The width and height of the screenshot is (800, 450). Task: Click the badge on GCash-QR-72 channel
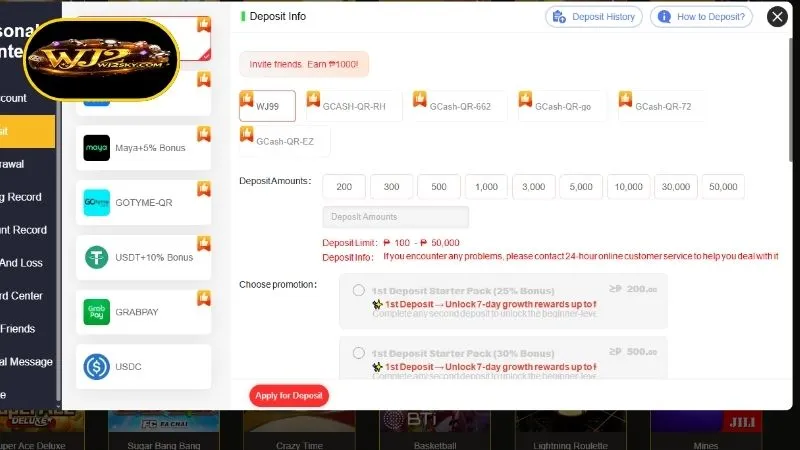click(625, 97)
